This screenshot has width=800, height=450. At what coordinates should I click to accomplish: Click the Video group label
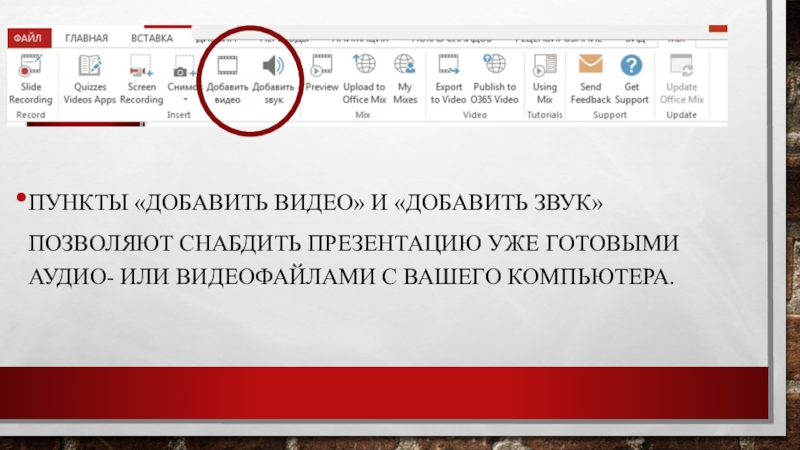(474, 115)
